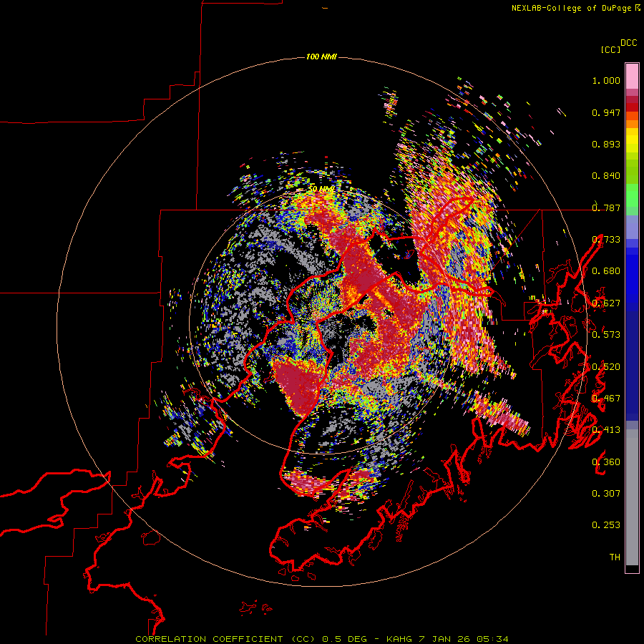The height and width of the screenshot is (644, 644).
Task: Click the 05:34 timestamp in caption
Action: tap(492, 639)
